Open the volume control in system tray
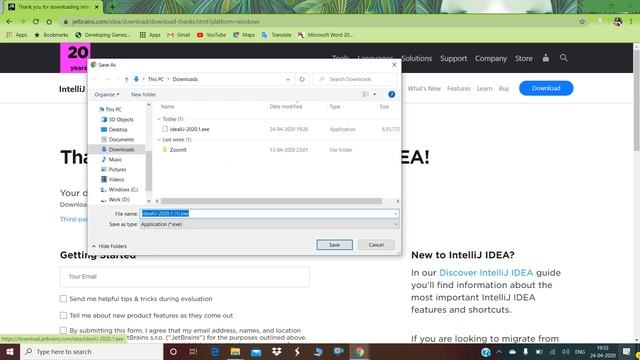Image resolution: width=640 pixels, height=360 pixels. 565,351
